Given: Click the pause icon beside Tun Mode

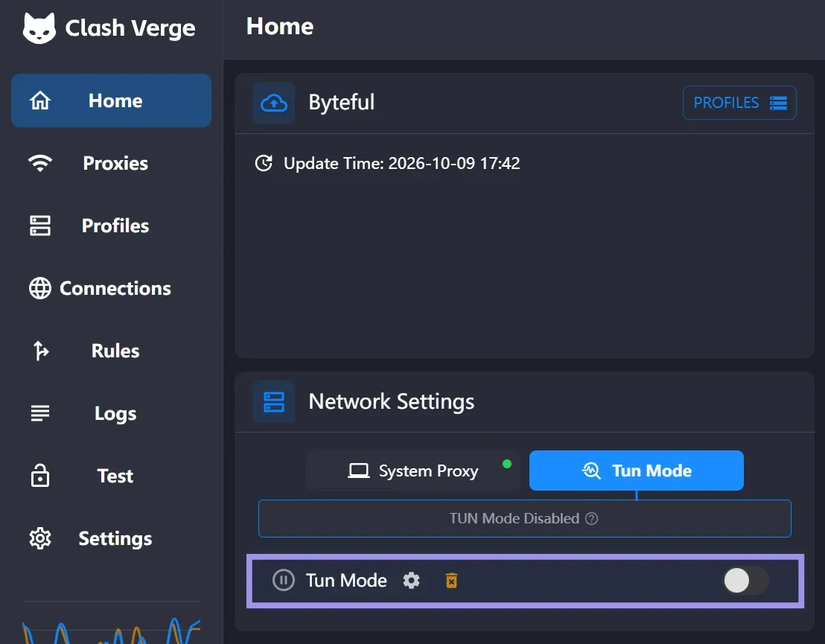Looking at the screenshot, I should point(284,580).
